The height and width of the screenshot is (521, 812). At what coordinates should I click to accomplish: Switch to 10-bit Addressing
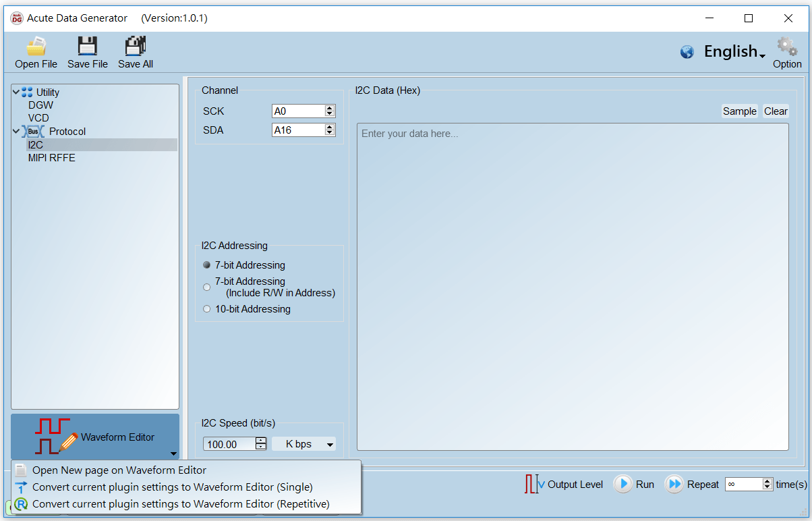(x=206, y=308)
